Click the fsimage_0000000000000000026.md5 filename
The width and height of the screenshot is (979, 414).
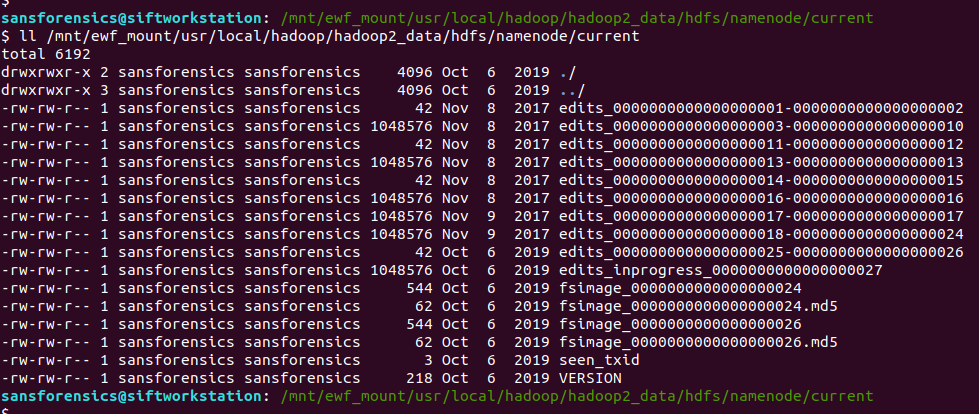point(698,343)
